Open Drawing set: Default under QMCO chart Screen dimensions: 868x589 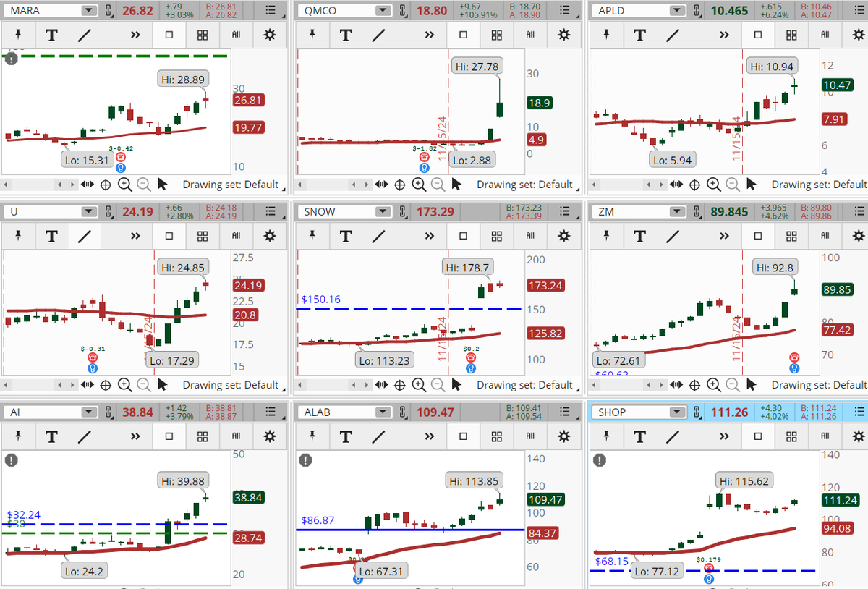[524, 185]
